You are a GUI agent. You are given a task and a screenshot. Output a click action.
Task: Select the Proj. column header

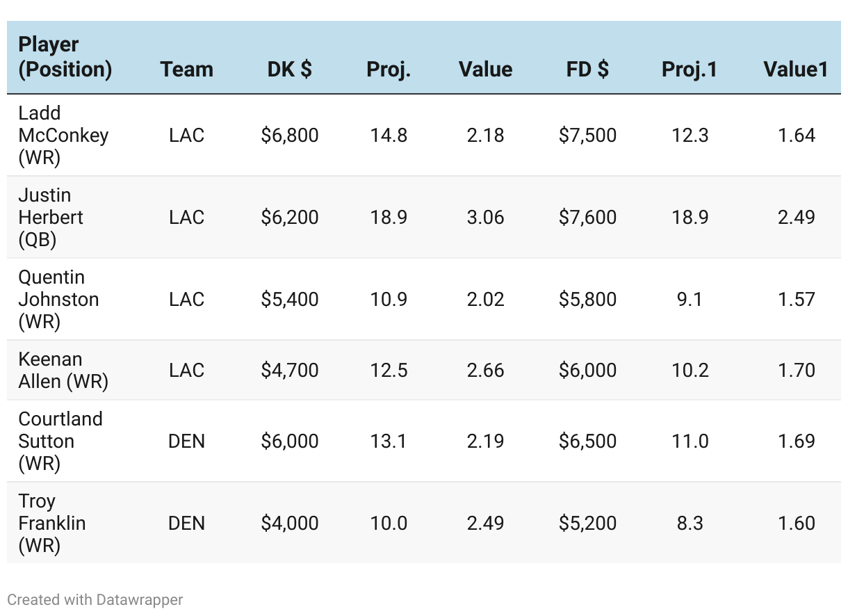[x=389, y=70]
